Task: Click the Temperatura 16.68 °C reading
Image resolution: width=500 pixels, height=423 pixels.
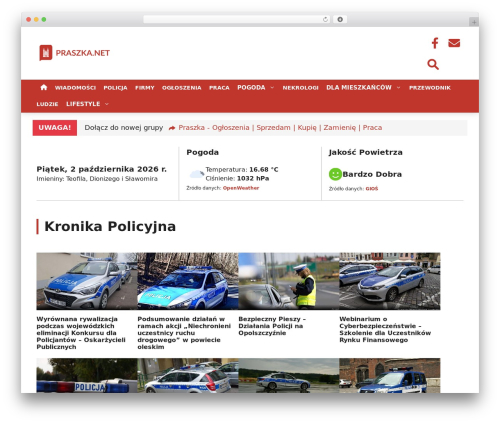Action: coord(242,169)
